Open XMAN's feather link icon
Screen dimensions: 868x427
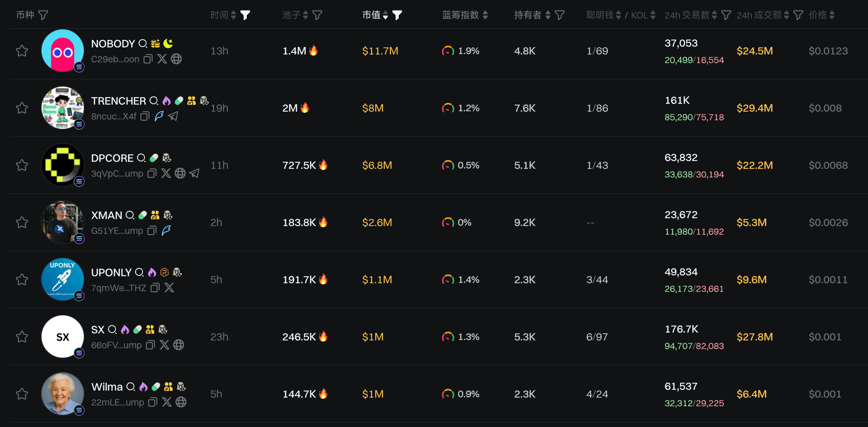[166, 231]
